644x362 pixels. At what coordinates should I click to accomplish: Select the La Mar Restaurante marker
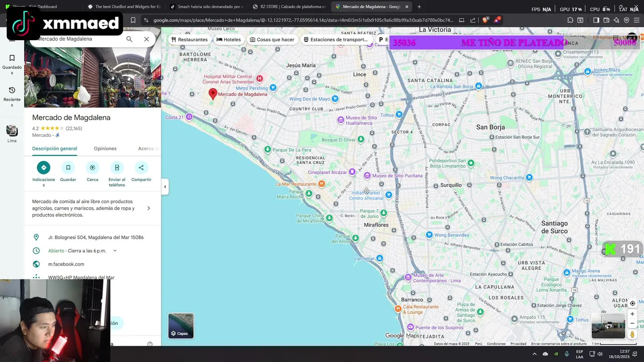(321, 184)
